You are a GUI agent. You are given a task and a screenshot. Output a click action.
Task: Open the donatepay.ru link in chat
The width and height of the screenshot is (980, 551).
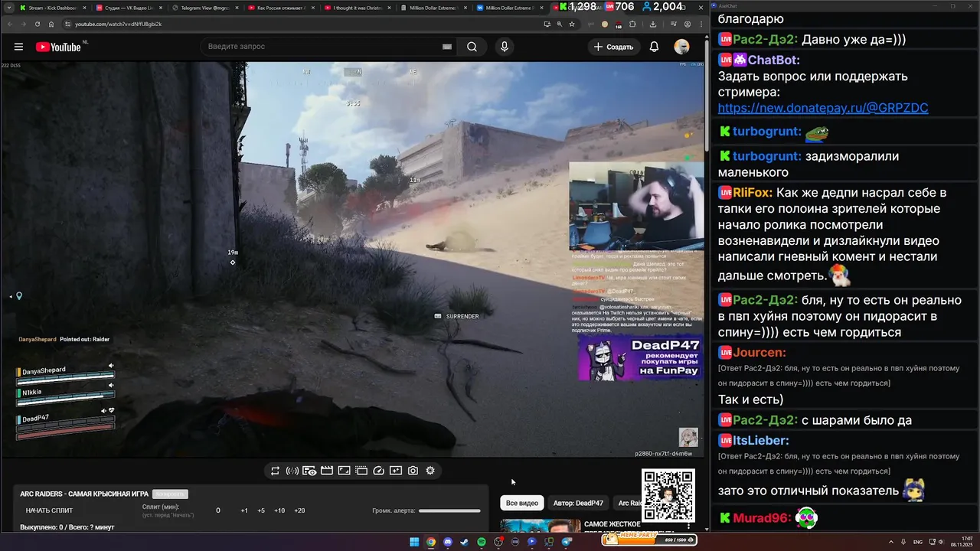(823, 108)
